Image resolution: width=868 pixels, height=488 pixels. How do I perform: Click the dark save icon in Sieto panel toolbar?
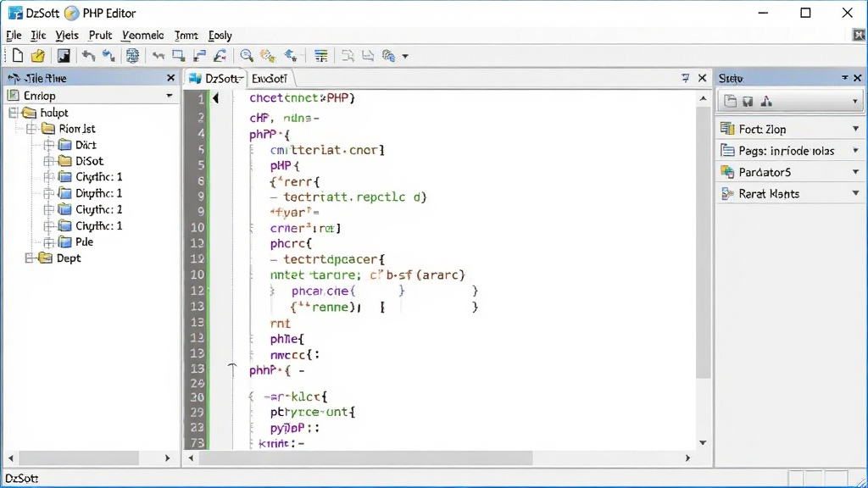748,102
